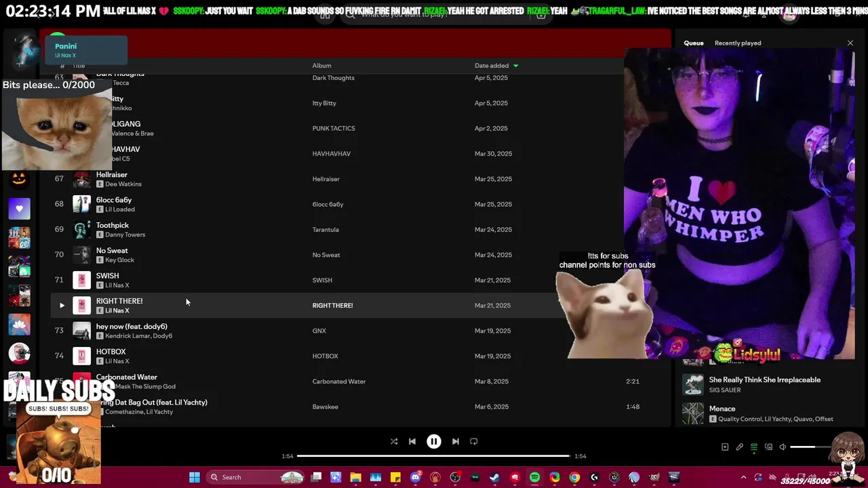Open Discord from the taskbar
The width and height of the screenshot is (868, 488).
click(x=416, y=477)
